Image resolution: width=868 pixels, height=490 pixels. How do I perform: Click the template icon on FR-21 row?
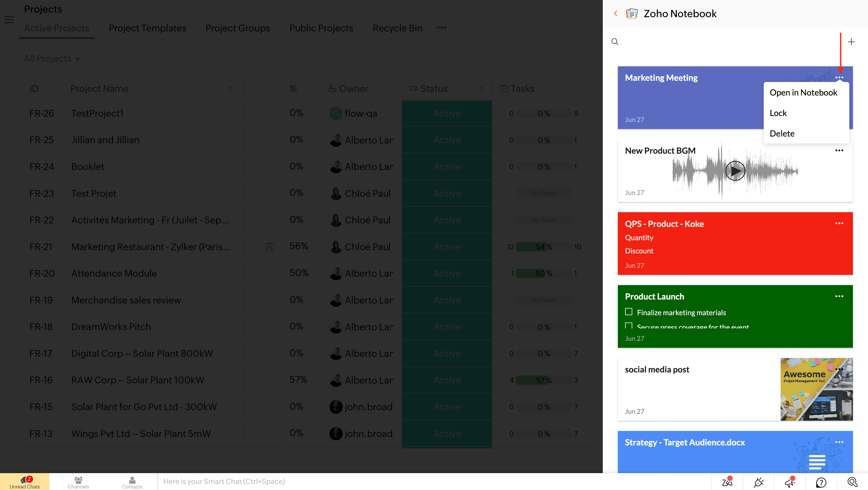[x=270, y=247]
